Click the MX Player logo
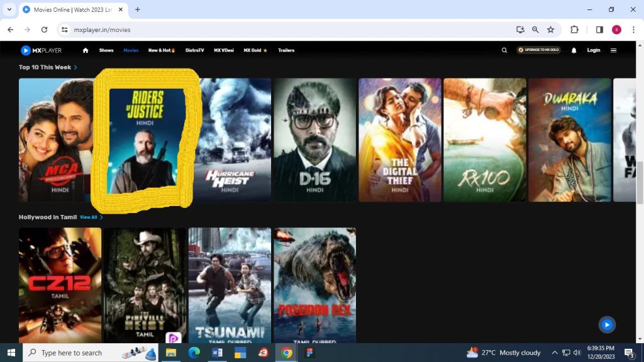This screenshot has height=362, width=644. click(x=41, y=50)
